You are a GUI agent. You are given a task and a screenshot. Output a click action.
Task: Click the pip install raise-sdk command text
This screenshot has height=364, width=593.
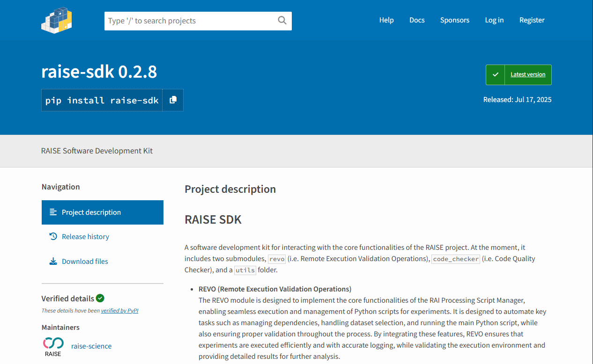[x=102, y=100]
